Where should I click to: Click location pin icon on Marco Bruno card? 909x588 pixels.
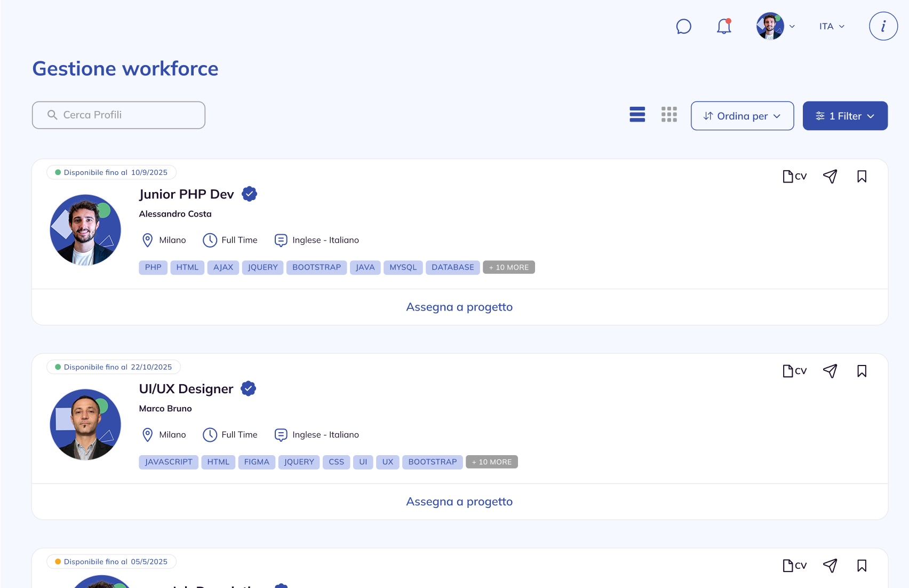point(148,435)
